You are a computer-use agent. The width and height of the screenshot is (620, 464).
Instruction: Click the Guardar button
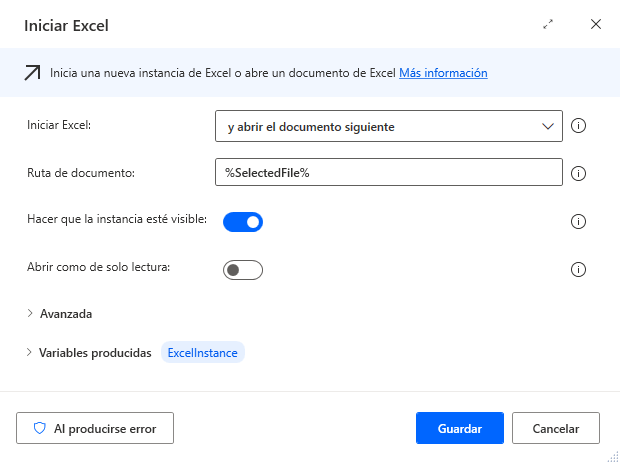point(460,428)
